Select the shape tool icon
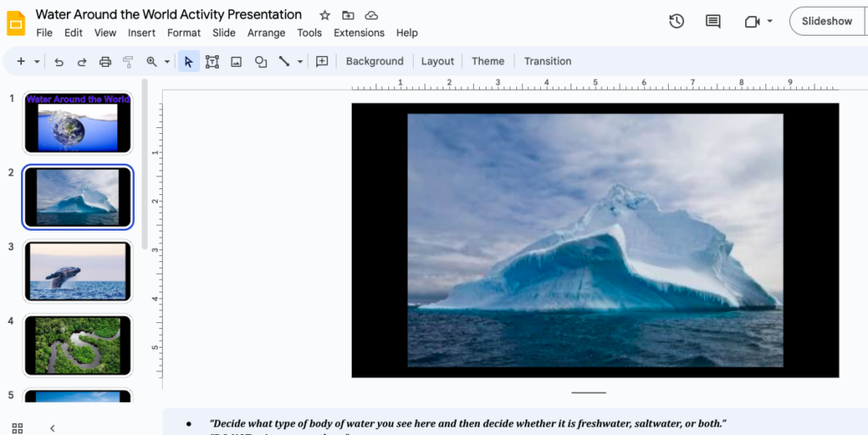The width and height of the screenshot is (868, 435). point(261,61)
